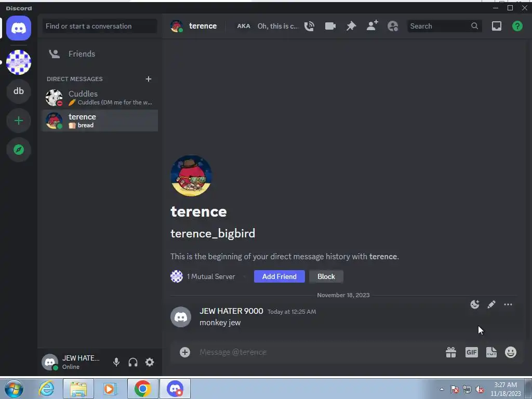Click your own avatar in the user panel
The width and height of the screenshot is (532, 399).
tap(50, 362)
